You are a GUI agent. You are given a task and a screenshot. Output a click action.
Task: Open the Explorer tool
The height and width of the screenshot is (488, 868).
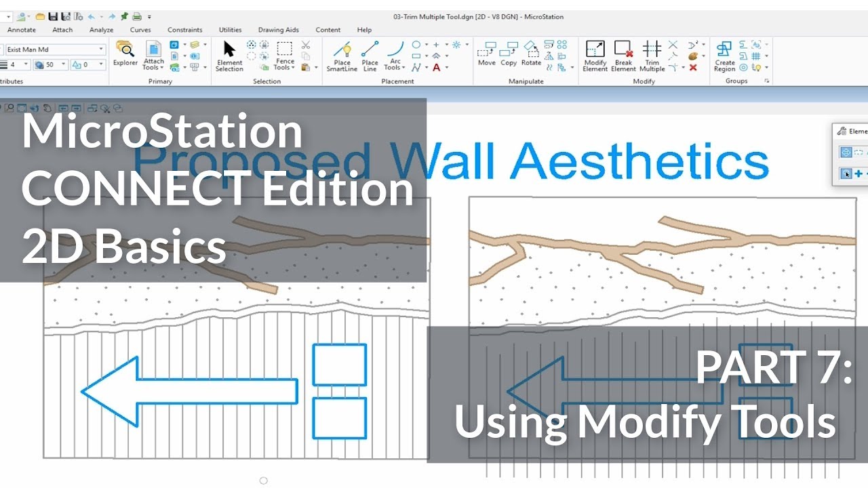125,54
